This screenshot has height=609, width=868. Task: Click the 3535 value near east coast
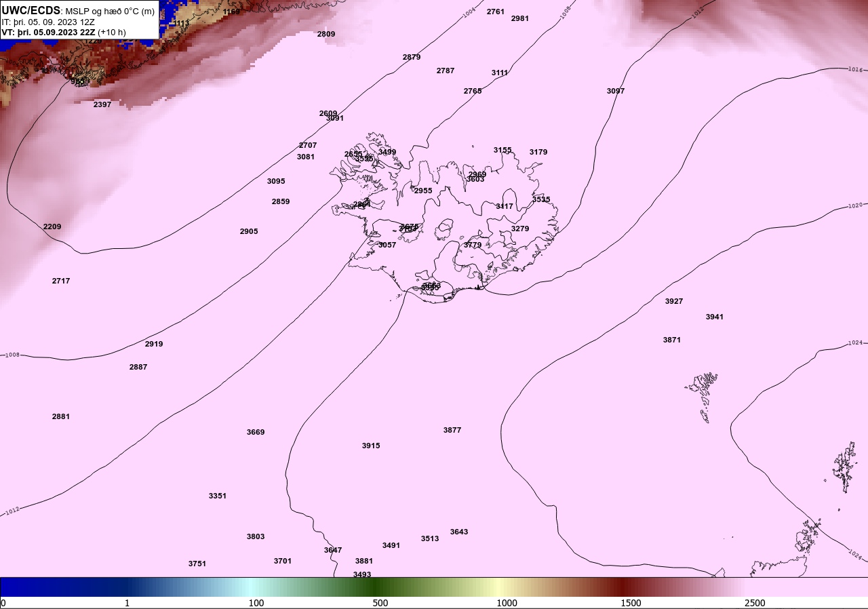[x=541, y=199]
